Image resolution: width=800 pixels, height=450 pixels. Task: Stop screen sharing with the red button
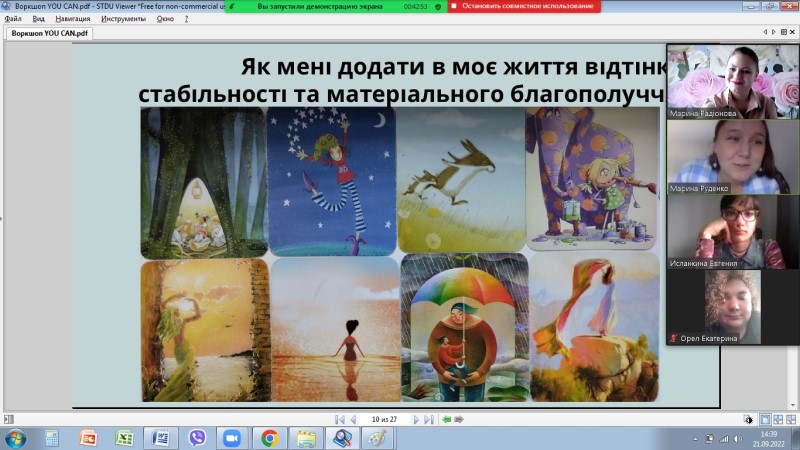click(x=524, y=6)
